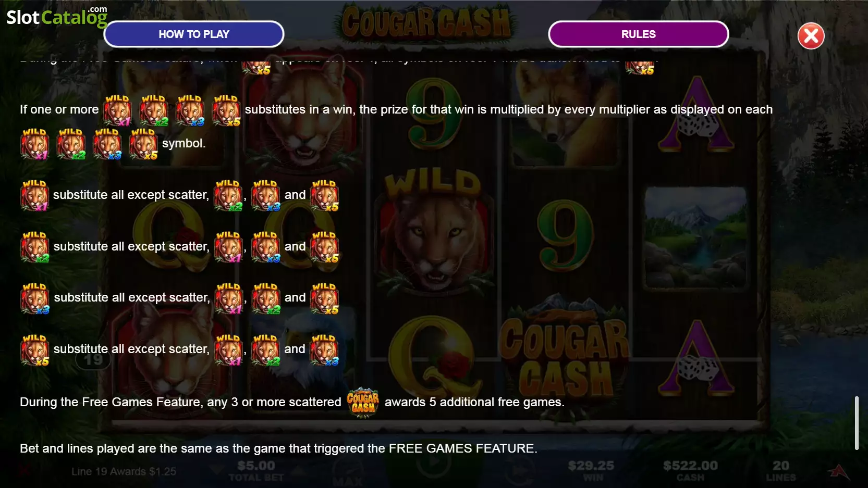Click the Wild x1 icon after 'If one or more'
Image resolution: width=868 pixels, height=488 pixels.
[x=117, y=110]
